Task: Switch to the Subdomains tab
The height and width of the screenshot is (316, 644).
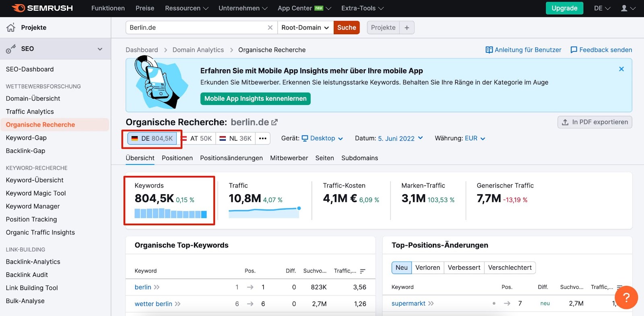Action: [360, 158]
